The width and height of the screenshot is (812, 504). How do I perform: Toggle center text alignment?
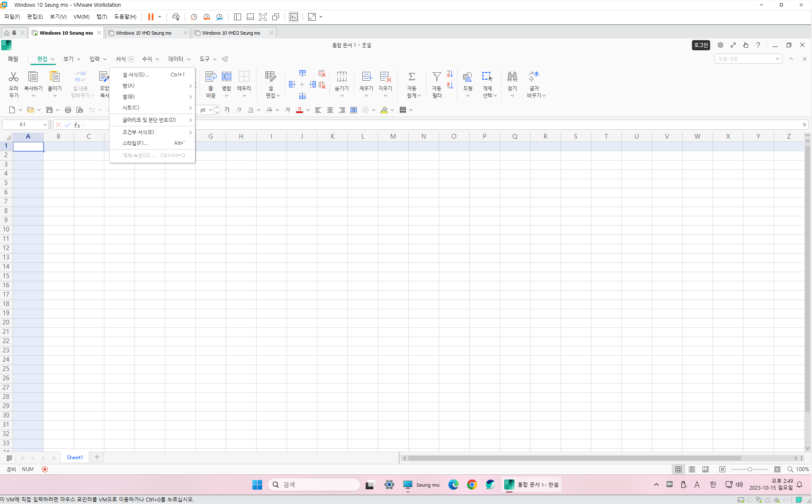[x=330, y=110]
